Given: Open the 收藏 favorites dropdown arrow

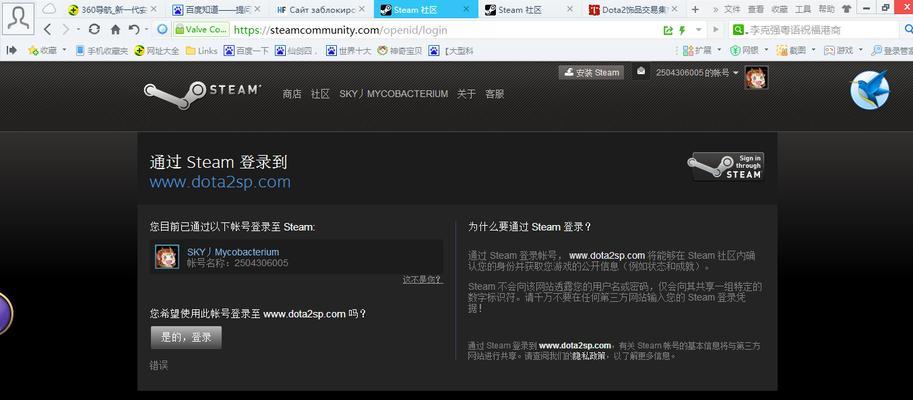Looking at the screenshot, I should [x=64, y=51].
